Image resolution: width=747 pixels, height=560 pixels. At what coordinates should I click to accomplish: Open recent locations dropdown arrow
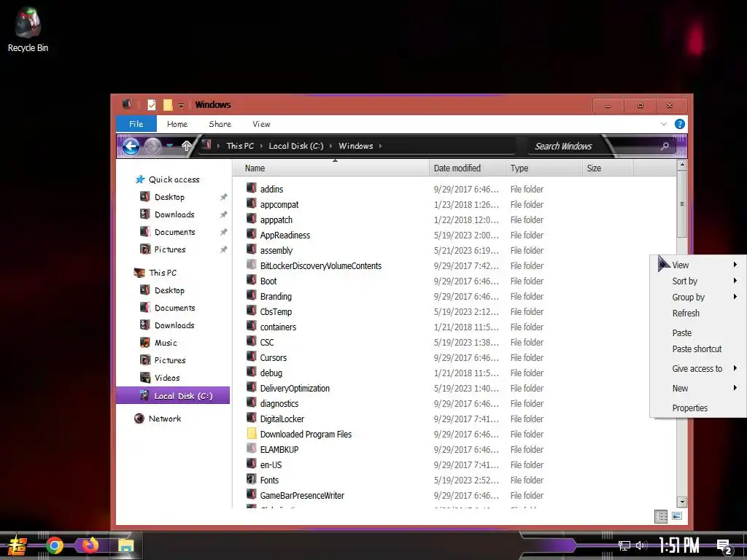pos(169,146)
